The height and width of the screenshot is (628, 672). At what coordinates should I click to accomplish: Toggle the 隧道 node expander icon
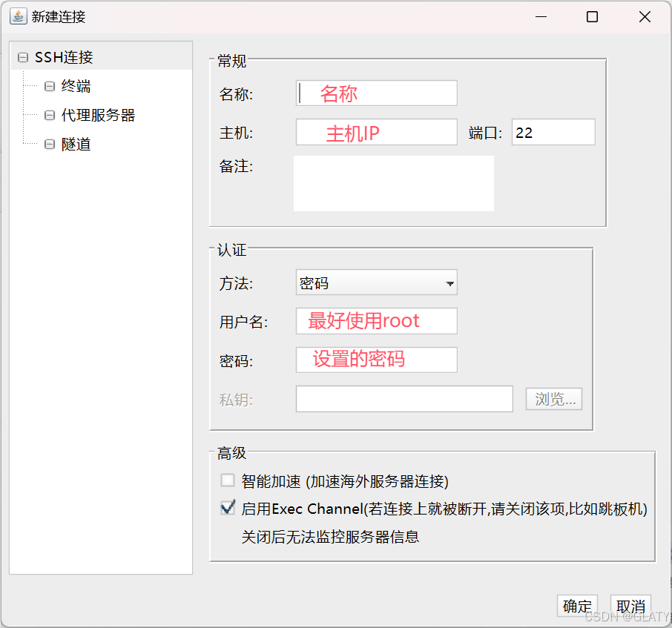(x=50, y=145)
